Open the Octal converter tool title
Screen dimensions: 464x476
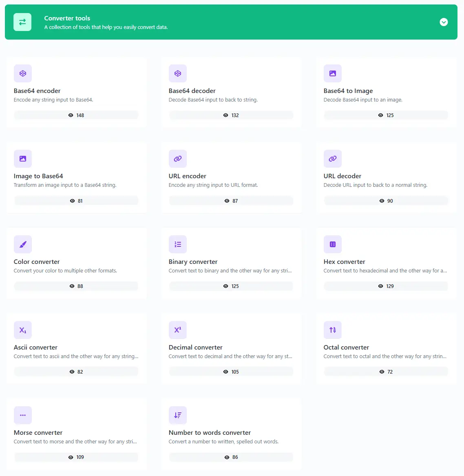coord(346,348)
